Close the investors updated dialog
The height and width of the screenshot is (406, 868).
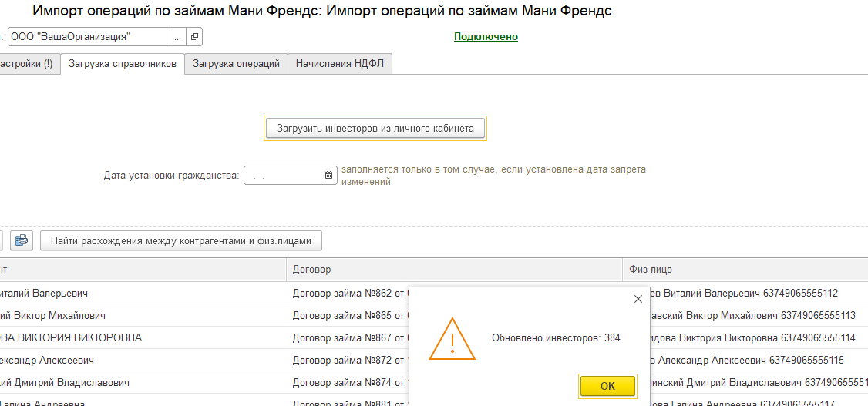coord(638,299)
